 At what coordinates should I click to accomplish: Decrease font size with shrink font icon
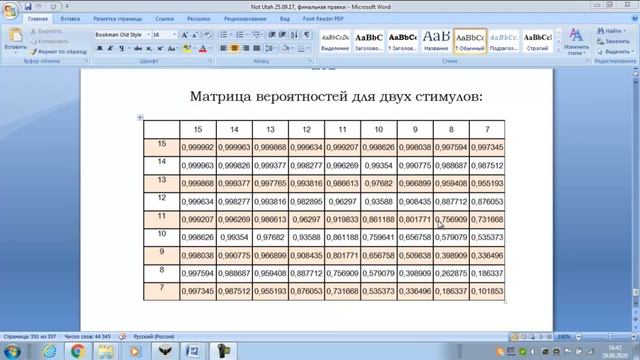pyautogui.click(x=195, y=35)
